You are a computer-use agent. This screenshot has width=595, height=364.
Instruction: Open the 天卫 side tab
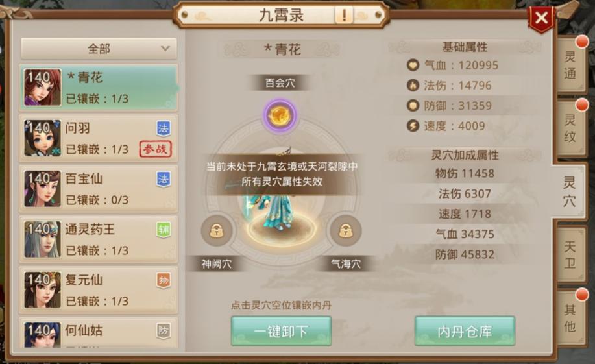click(x=570, y=255)
